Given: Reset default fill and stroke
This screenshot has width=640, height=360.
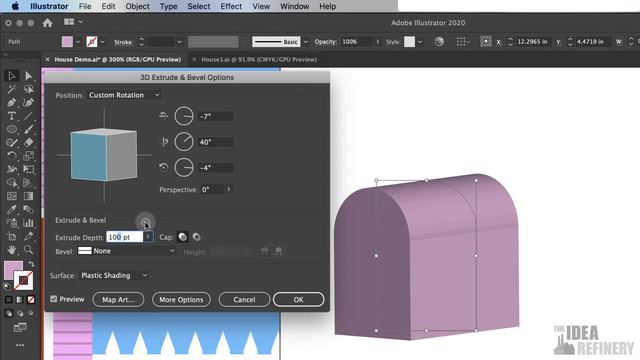Looking at the screenshot, I should click(7, 287).
